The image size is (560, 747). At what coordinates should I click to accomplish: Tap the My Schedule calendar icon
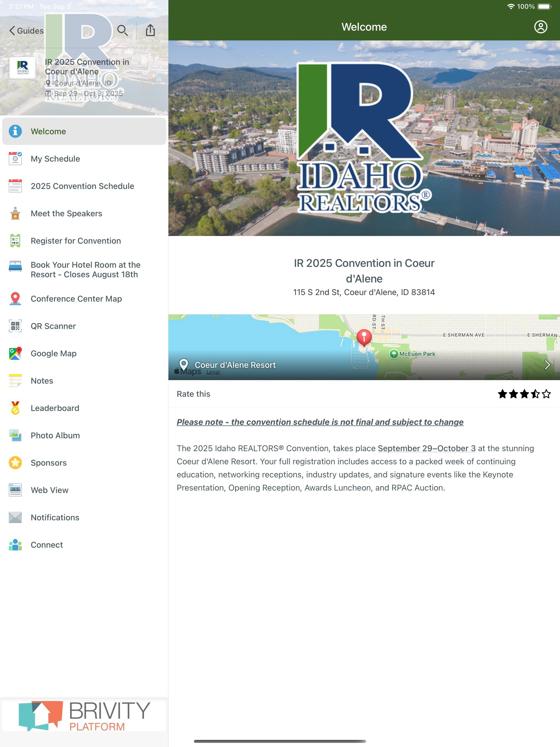pyautogui.click(x=15, y=158)
